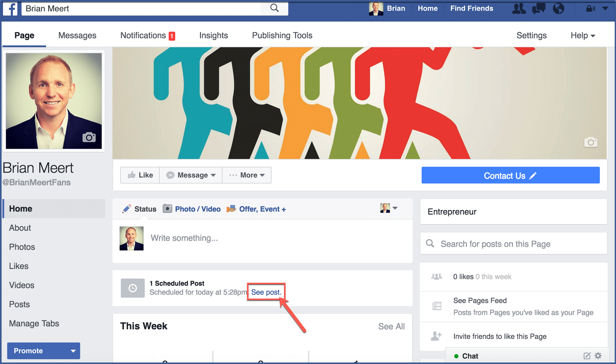Click Brian's profile picture in top bar
The image size is (616, 364).
click(x=376, y=8)
